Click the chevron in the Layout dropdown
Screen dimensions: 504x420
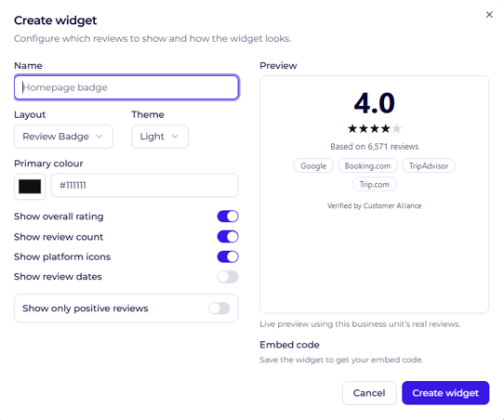click(99, 137)
